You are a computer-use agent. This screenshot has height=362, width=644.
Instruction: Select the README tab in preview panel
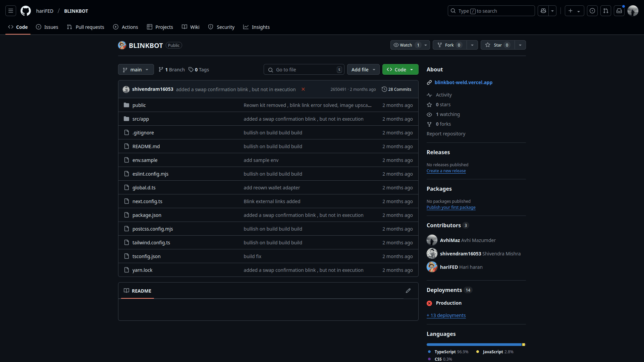click(x=138, y=291)
